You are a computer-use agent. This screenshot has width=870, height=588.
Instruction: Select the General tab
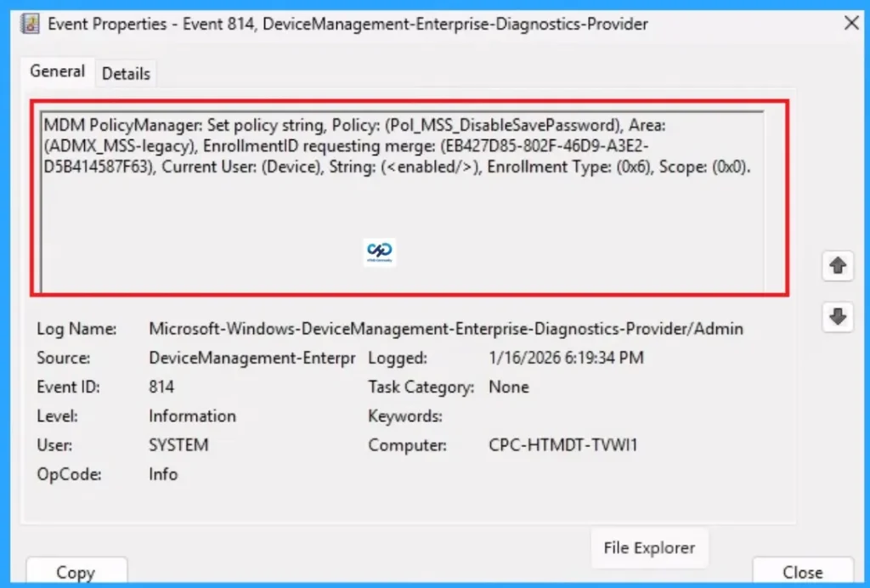point(57,71)
